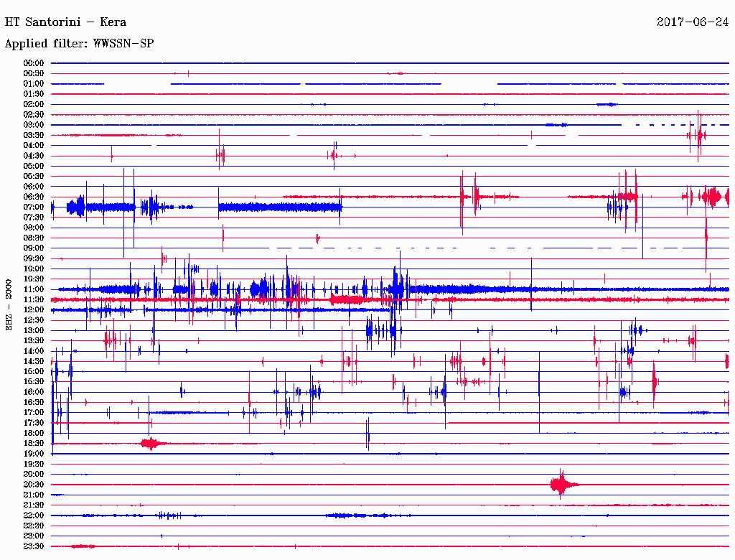Select the 23:30 time label
The height and width of the screenshot is (560, 735).
coord(34,546)
